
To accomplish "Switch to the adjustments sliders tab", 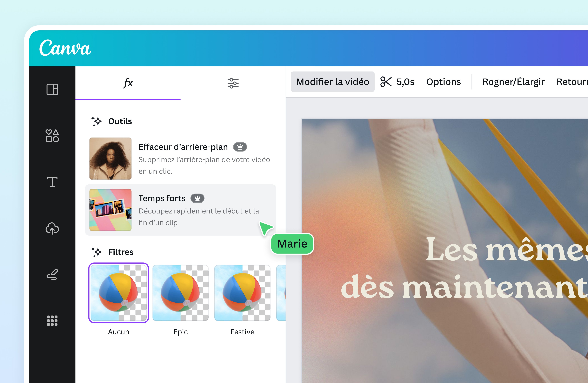I will [233, 83].
